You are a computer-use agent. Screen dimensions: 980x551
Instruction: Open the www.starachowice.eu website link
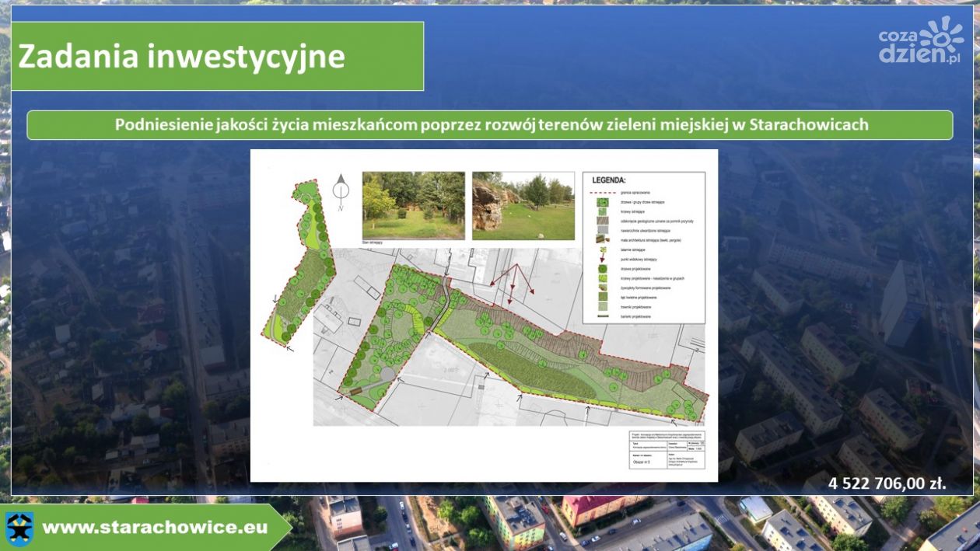click(154, 528)
